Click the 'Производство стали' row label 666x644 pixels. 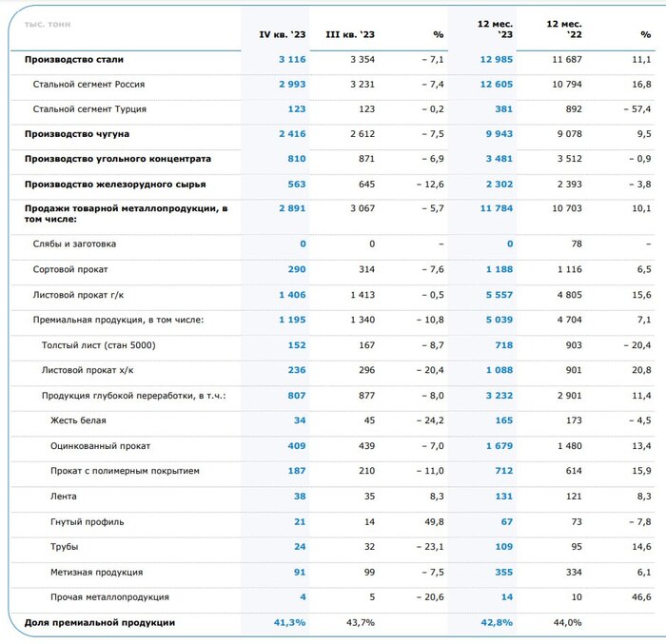74,59
